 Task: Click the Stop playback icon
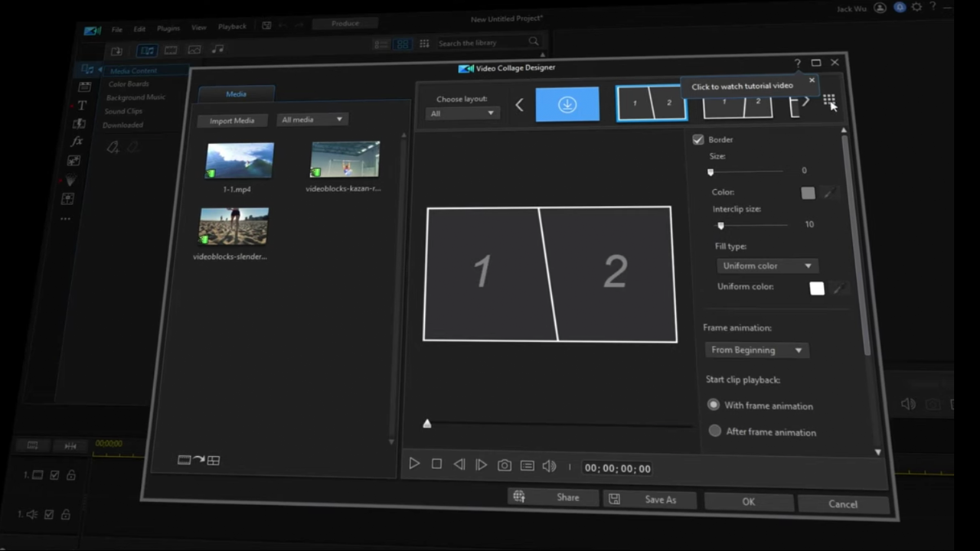coord(436,464)
